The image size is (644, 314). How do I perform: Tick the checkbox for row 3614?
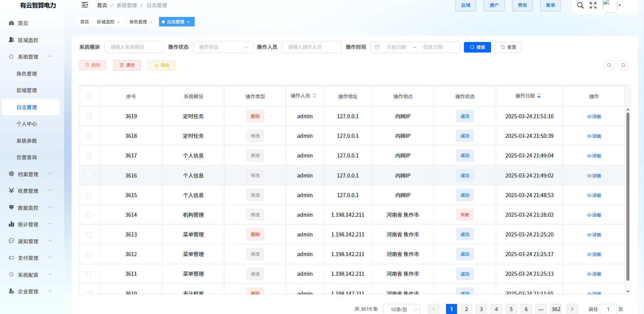point(89,215)
